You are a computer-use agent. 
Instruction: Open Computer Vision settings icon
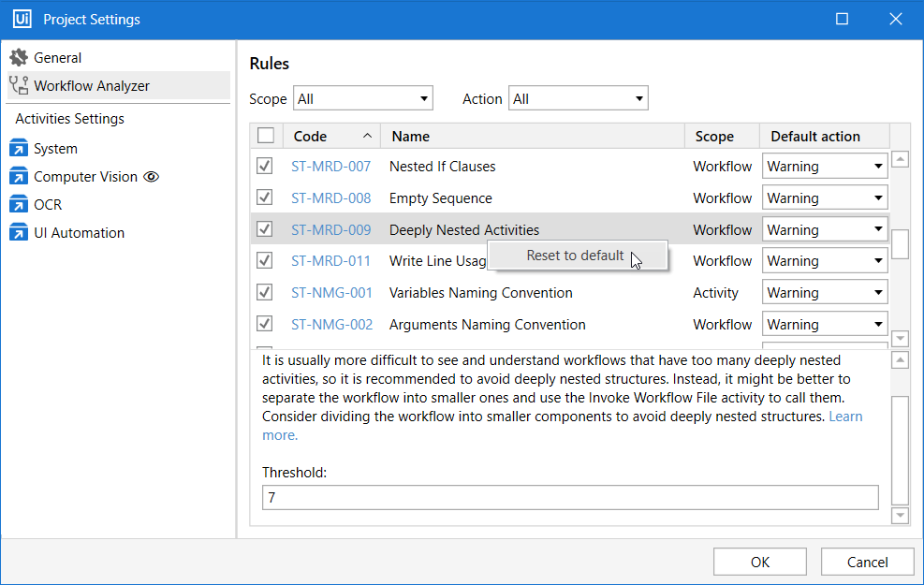click(x=19, y=177)
